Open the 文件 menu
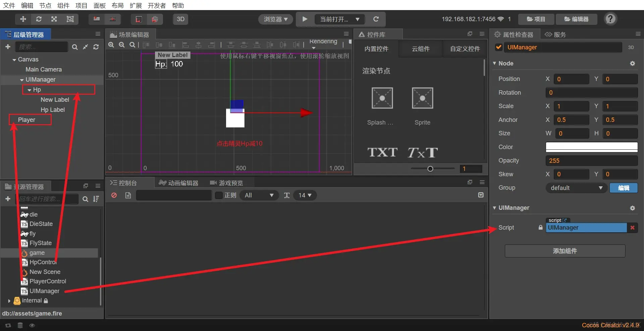 [x=9, y=5]
